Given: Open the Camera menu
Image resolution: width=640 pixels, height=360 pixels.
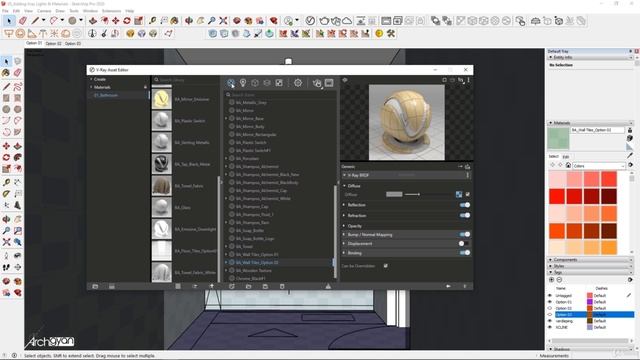Looking at the screenshot, I should pyautogui.click(x=44, y=11).
